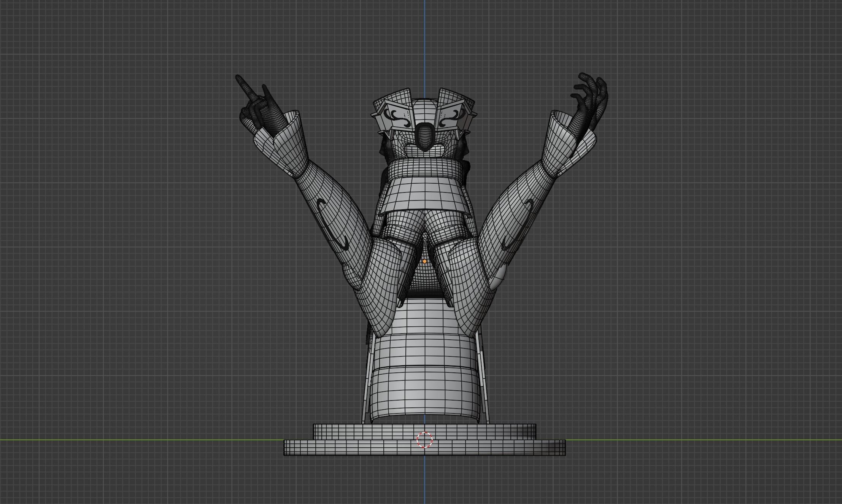Screen dimensions: 842x504
Task: Click the helmeted head of the figure
Action: click(424, 124)
